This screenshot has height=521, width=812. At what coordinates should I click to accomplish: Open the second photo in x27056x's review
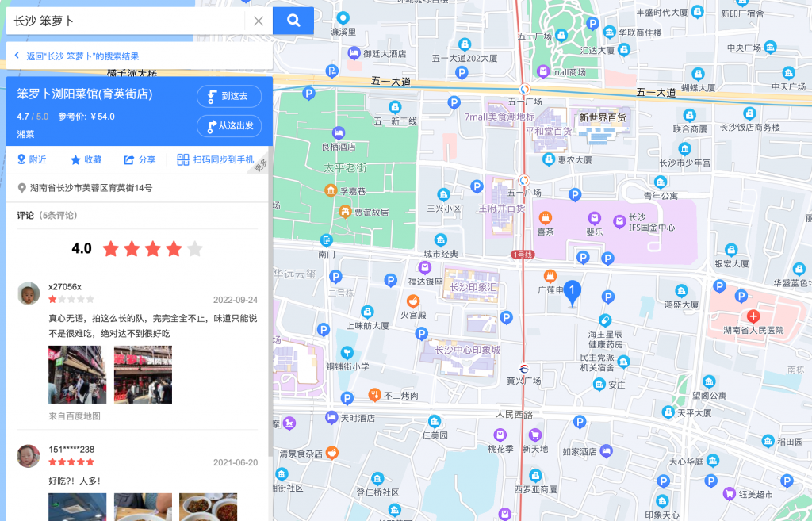coord(143,374)
